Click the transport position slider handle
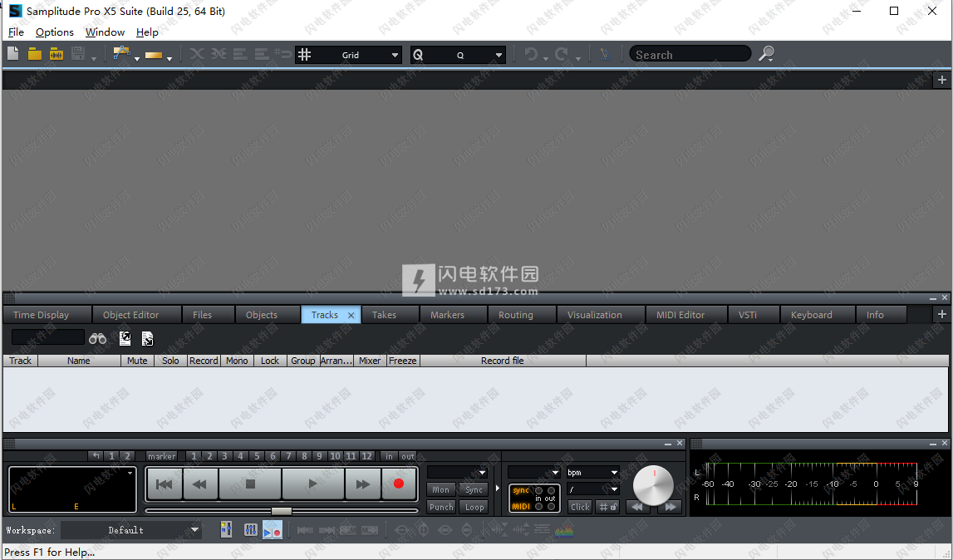 (281, 511)
